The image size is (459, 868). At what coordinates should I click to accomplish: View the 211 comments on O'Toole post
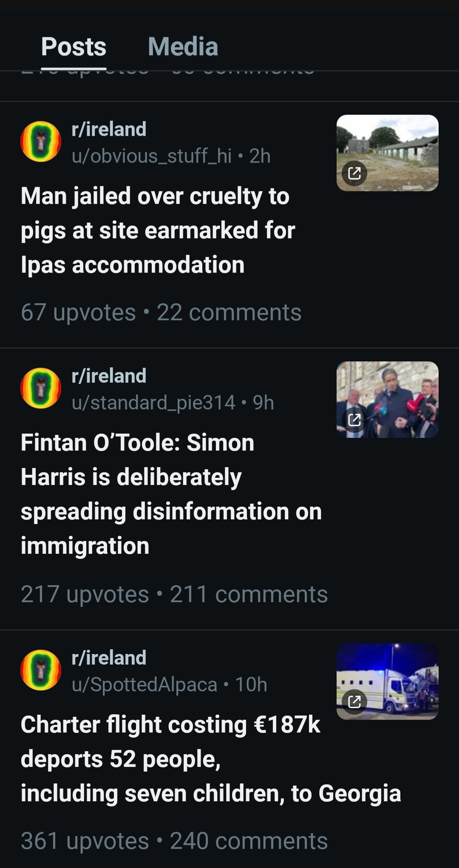(249, 594)
